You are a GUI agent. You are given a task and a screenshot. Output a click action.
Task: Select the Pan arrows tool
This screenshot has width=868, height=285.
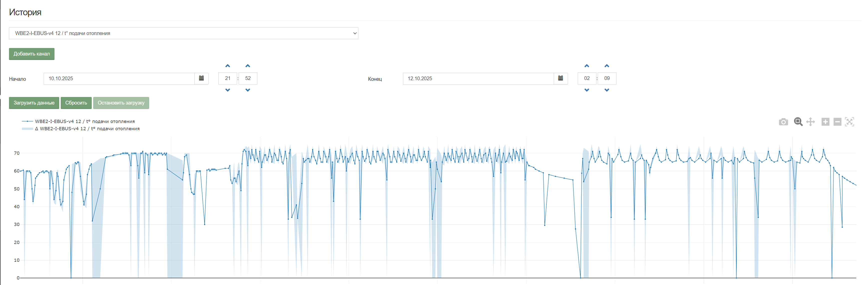(x=810, y=122)
